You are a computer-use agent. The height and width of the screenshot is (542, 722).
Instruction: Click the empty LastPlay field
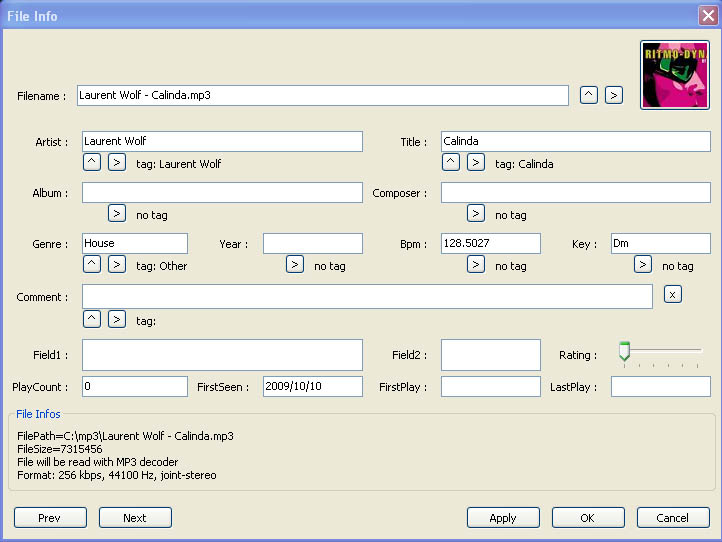[661, 386]
